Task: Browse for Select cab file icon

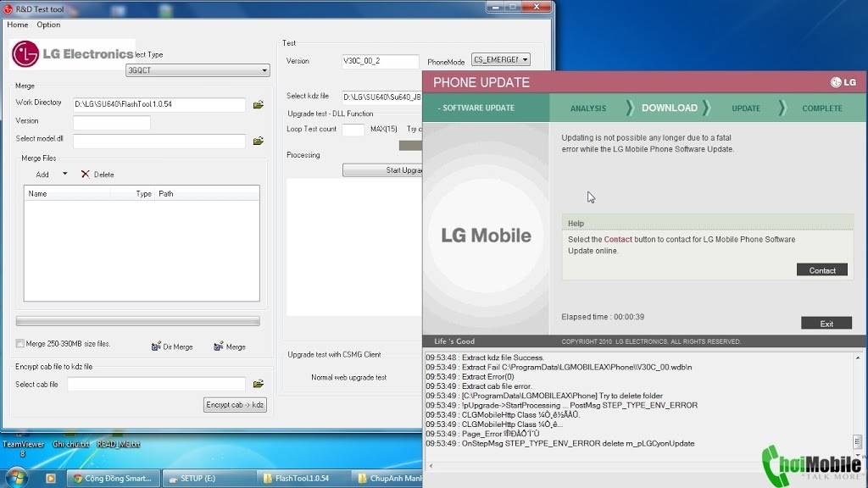Action: point(258,384)
